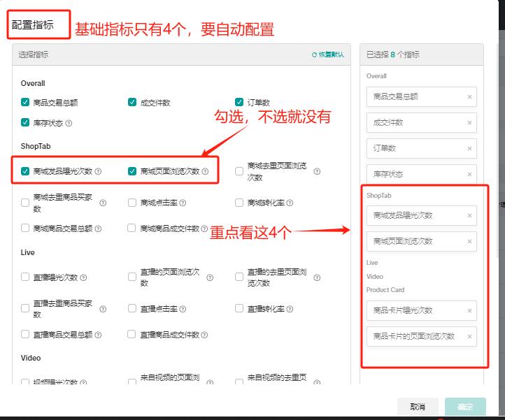
Task: Click the Video label in selected list
Action: pos(375,277)
